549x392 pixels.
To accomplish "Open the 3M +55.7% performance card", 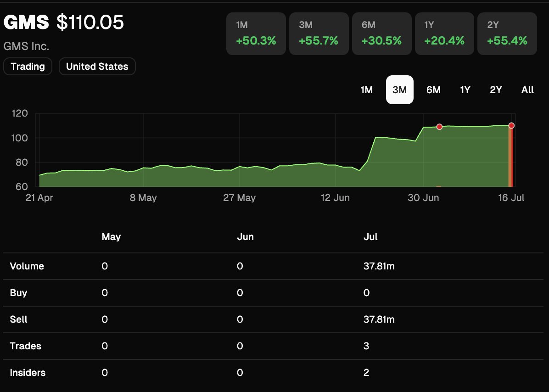I will 319,34.
